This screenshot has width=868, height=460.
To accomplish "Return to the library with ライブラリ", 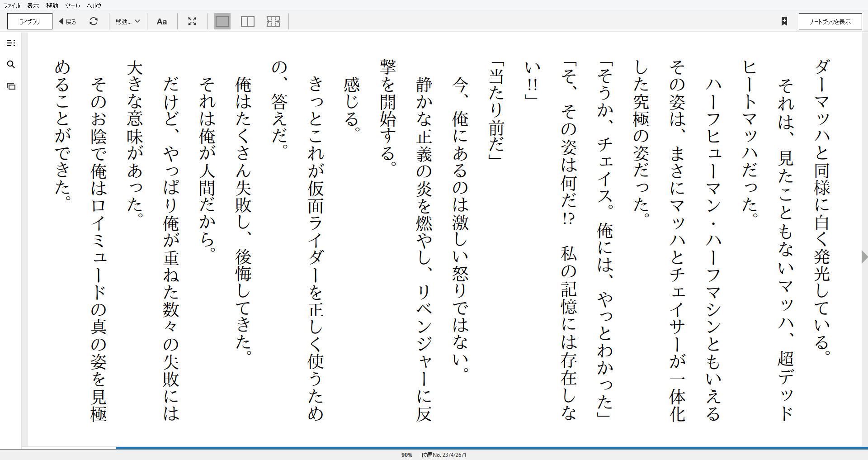I will click(x=28, y=21).
